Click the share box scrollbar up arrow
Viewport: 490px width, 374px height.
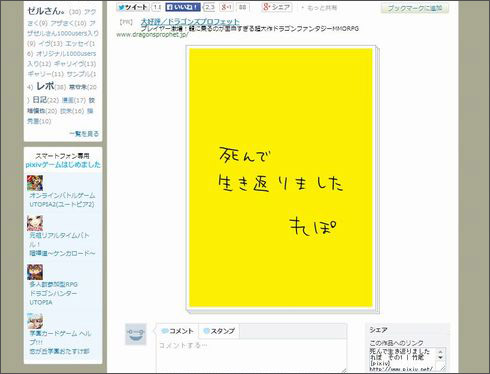(x=441, y=351)
